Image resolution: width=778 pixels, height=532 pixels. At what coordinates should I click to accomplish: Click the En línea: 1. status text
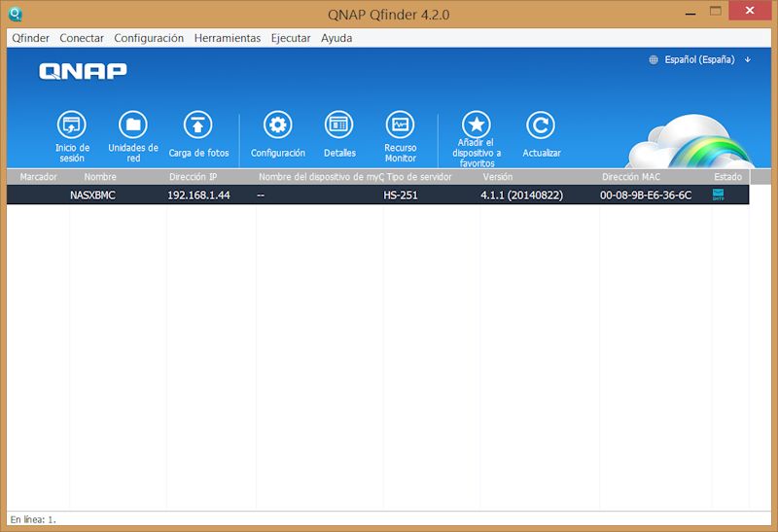pyautogui.click(x=33, y=519)
